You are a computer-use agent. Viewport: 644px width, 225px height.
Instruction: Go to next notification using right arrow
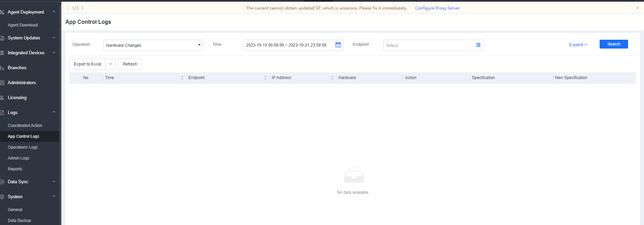(x=83, y=8)
